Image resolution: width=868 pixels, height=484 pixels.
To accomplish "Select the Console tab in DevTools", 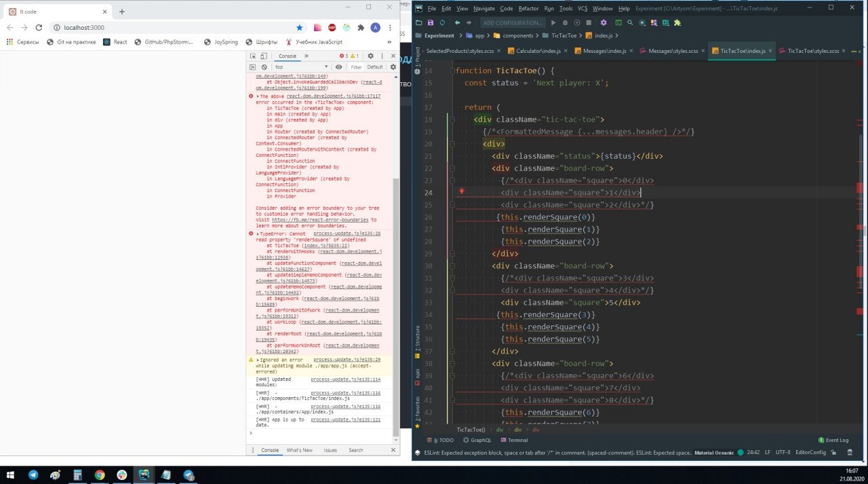I will point(287,56).
